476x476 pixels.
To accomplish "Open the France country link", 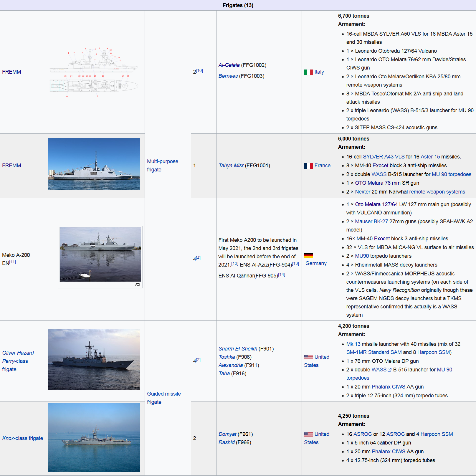I will tap(322, 166).
